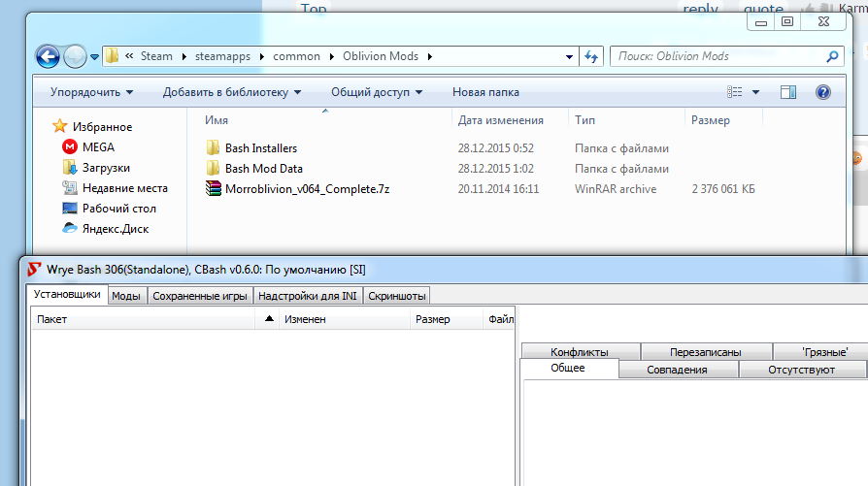The image size is (868, 486).
Task: Sort installers by Пакет column
Action: coord(144,319)
